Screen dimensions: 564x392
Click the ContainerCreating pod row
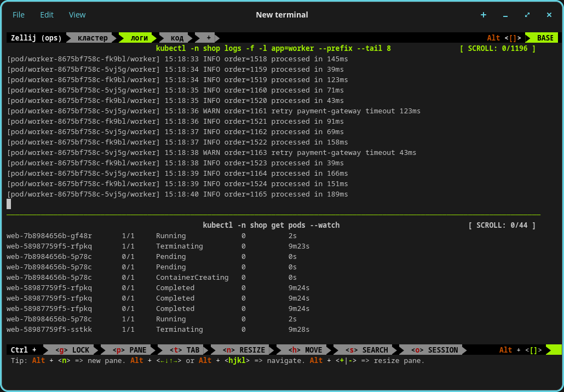click(x=152, y=278)
